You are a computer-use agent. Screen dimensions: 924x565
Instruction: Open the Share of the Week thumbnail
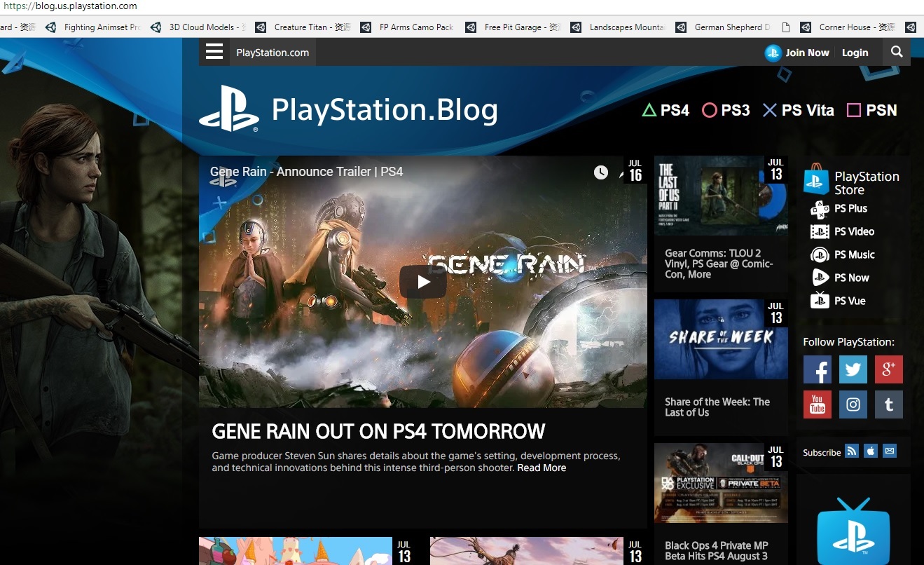pyautogui.click(x=720, y=339)
